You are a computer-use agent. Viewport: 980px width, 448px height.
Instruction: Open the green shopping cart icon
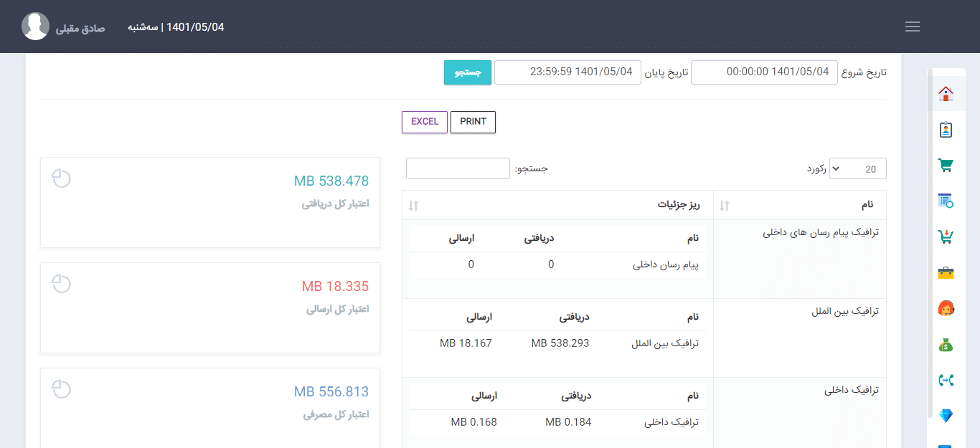(x=946, y=166)
